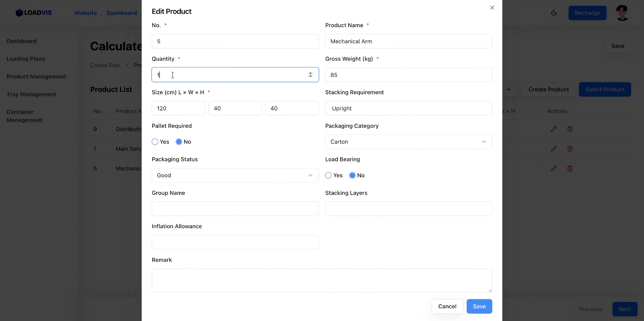644x321 pixels.
Task: Expand the Packaging Status dropdown
Action: [x=235, y=175]
